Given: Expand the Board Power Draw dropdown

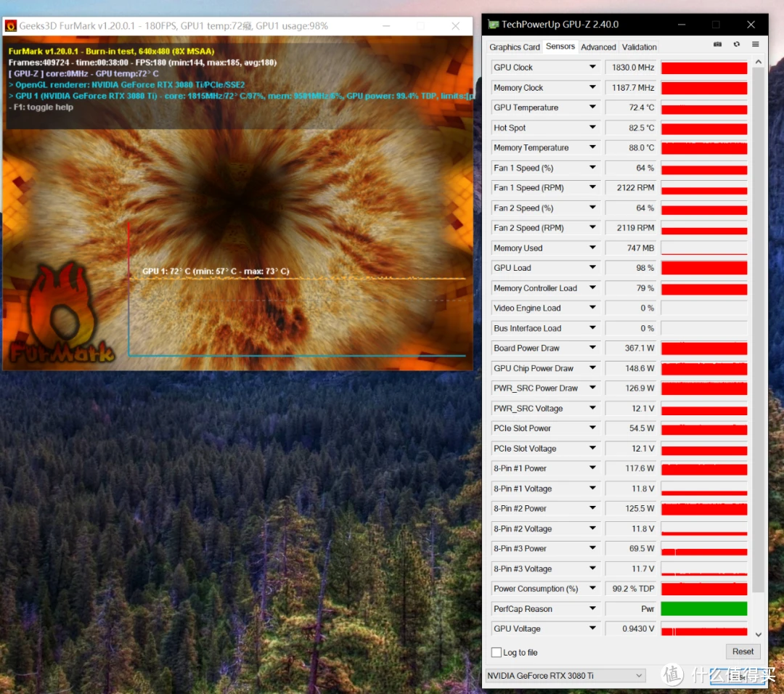Looking at the screenshot, I should click(592, 348).
